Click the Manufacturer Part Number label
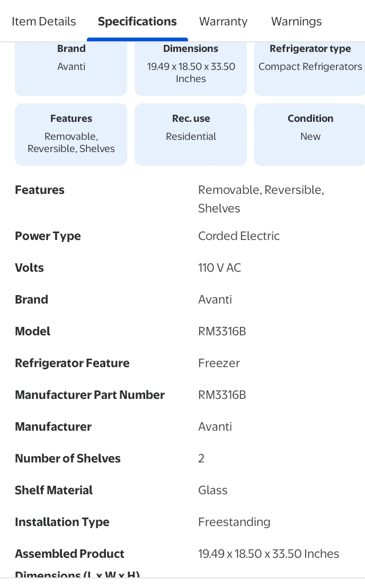 click(x=90, y=395)
